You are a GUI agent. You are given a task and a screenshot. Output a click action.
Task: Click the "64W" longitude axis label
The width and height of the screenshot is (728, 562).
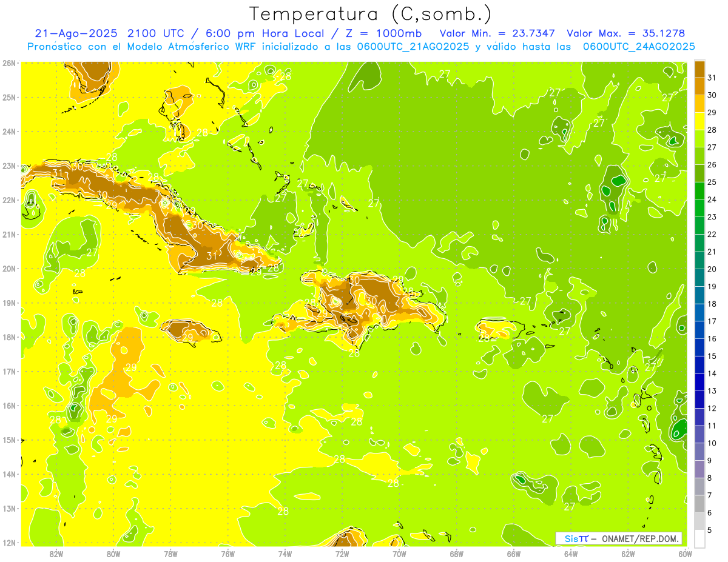point(571,554)
